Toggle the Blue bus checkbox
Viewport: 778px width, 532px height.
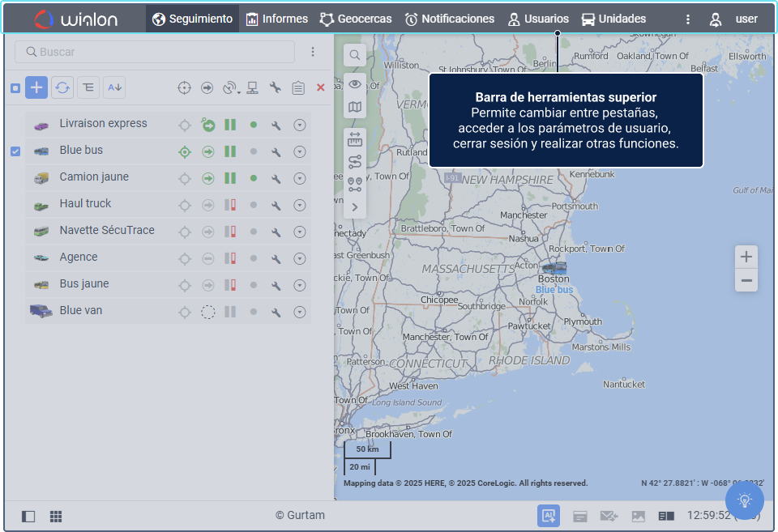tap(15, 151)
